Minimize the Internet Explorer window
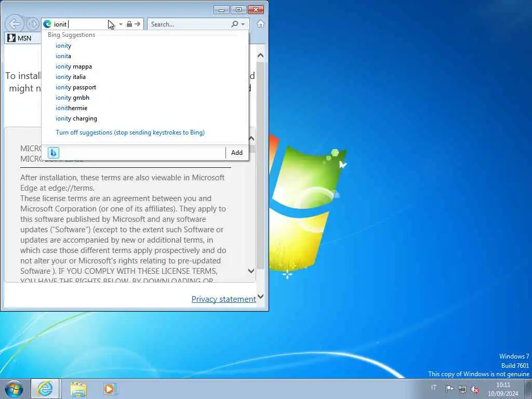Screen dimensions: 532x399 coord(221,9)
